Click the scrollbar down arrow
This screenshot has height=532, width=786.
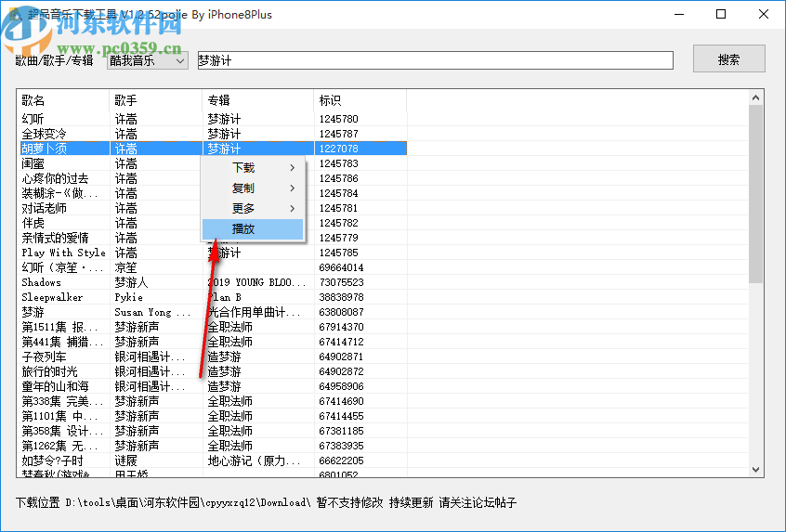[756, 470]
